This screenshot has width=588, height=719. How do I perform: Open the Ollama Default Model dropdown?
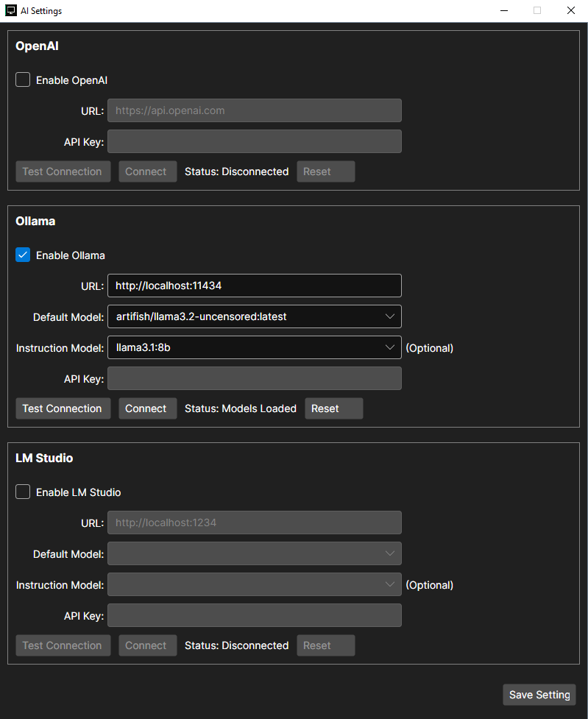(254, 316)
